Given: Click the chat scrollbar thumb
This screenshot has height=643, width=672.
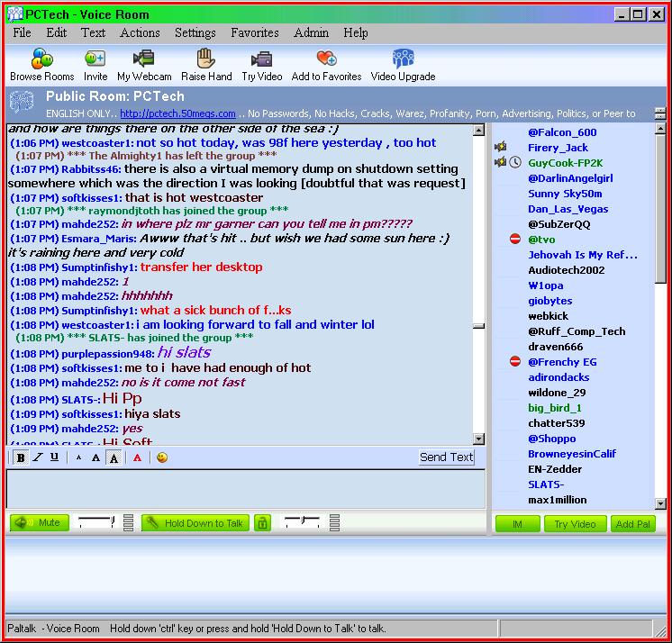Looking at the screenshot, I should pos(478,326).
